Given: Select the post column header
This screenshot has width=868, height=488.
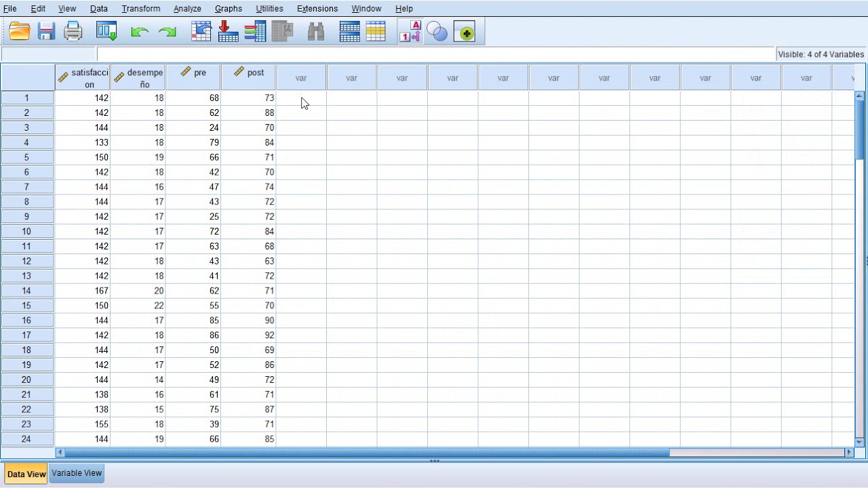Looking at the screenshot, I should [248, 77].
